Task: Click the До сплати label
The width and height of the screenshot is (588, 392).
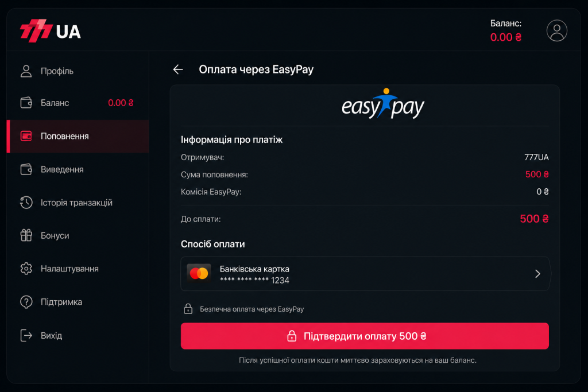Action: pos(200,219)
